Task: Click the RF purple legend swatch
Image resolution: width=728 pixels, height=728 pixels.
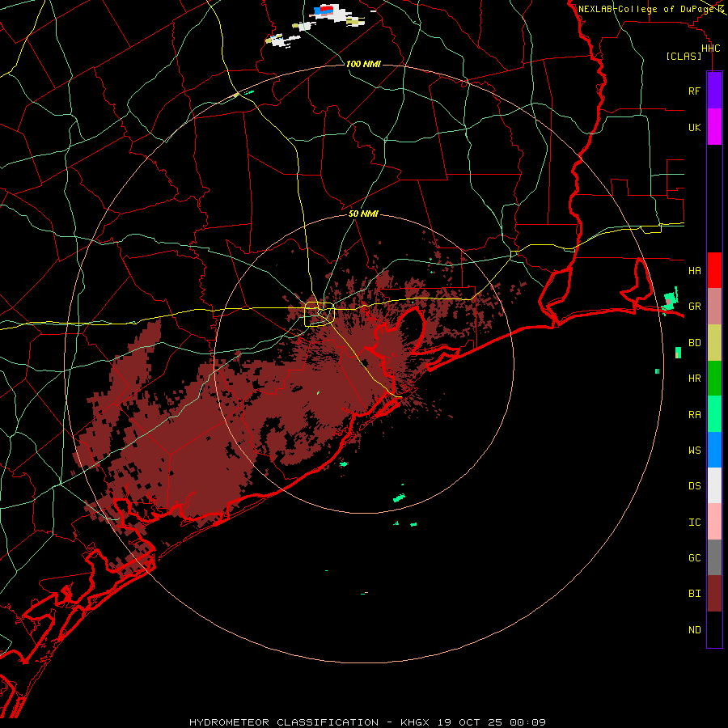Action: [x=714, y=91]
